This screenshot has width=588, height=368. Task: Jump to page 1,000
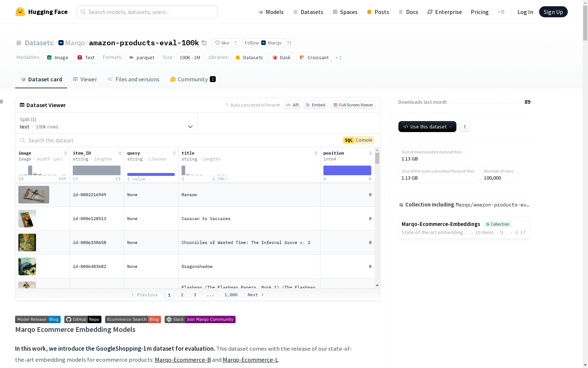[231, 295]
